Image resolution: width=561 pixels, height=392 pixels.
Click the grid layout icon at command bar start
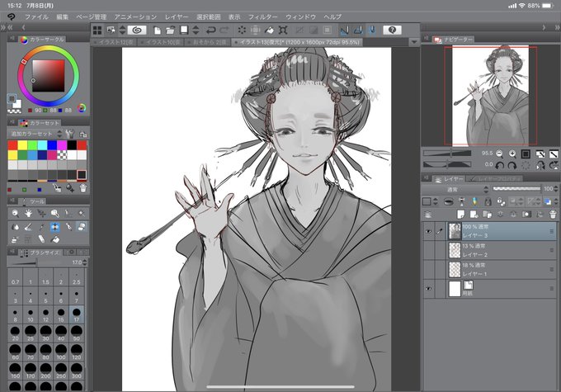point(97,30)
